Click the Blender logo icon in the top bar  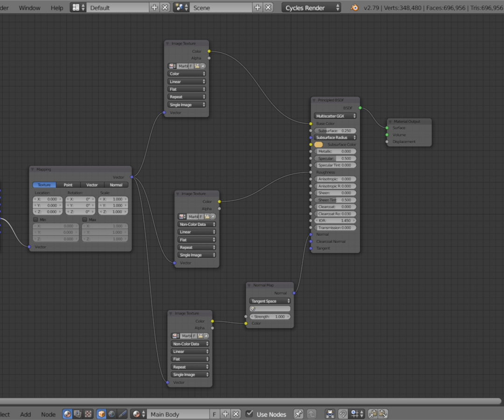[355, 7]
